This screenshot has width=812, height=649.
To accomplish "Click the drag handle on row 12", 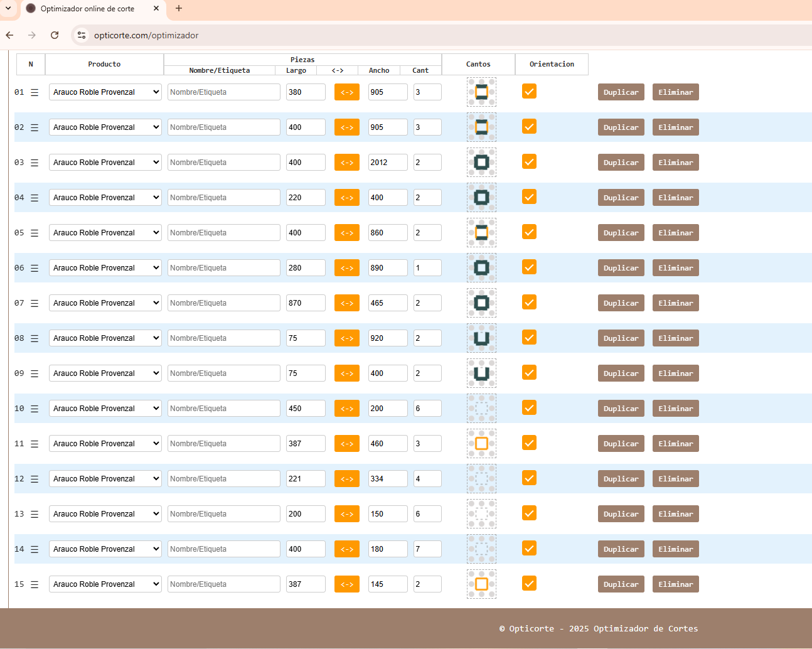I will [x=35, y=479].
